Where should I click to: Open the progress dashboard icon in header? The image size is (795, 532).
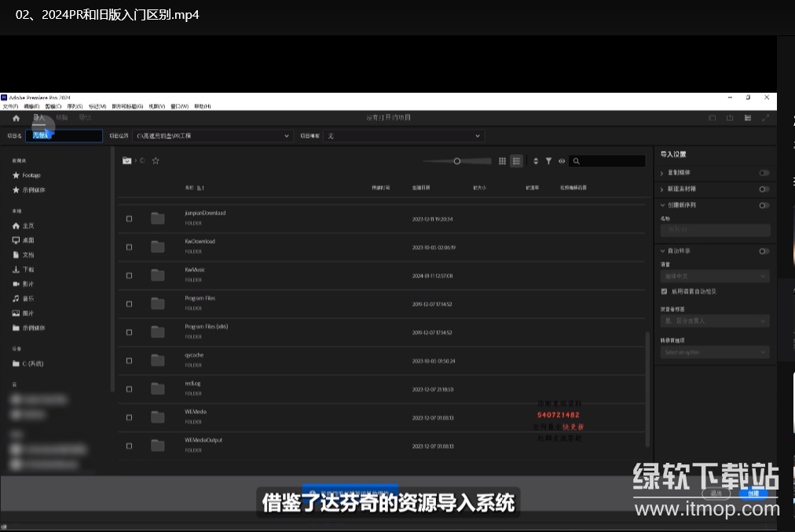coord(748,118)
